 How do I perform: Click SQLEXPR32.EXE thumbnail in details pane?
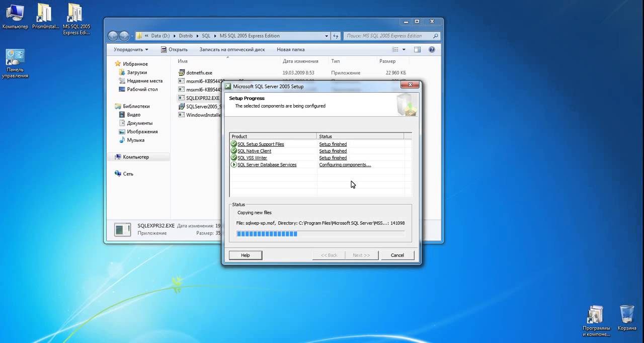click(123, 230)
